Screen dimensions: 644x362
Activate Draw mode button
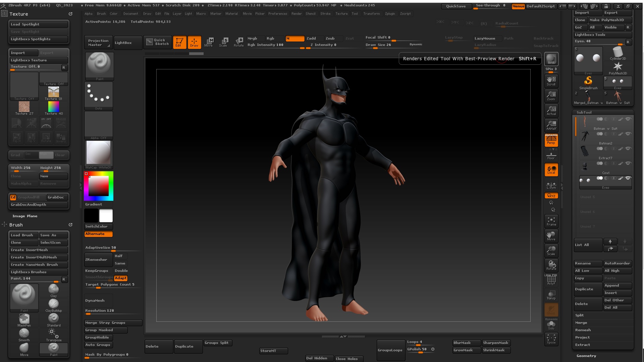tap(194, 42)
